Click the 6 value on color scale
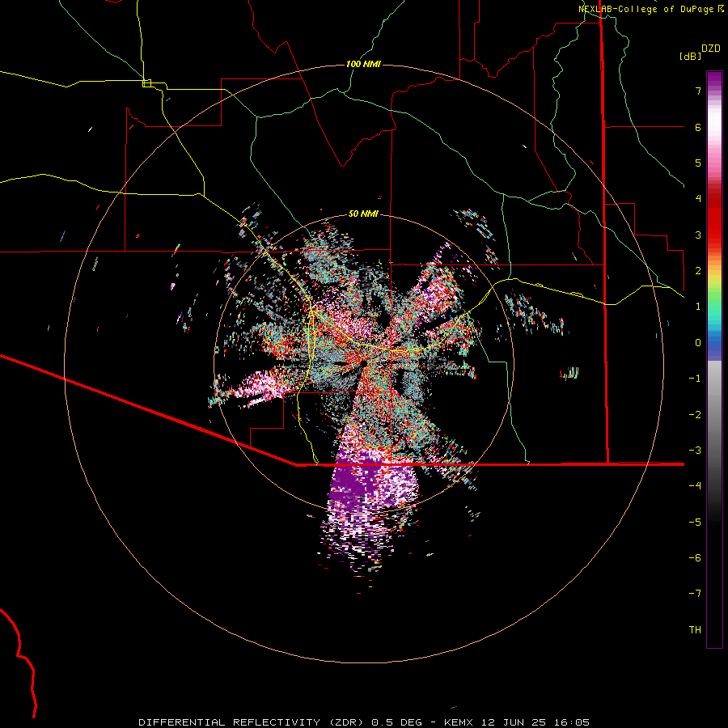This screenshot has width=728, height=728. click(x=698, y=127)
